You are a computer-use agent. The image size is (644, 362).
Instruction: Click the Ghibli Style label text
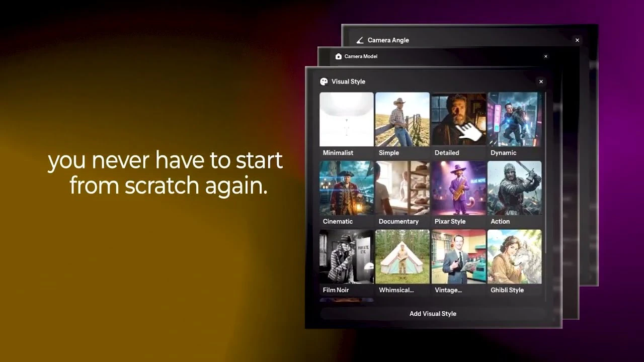point(507,290)
